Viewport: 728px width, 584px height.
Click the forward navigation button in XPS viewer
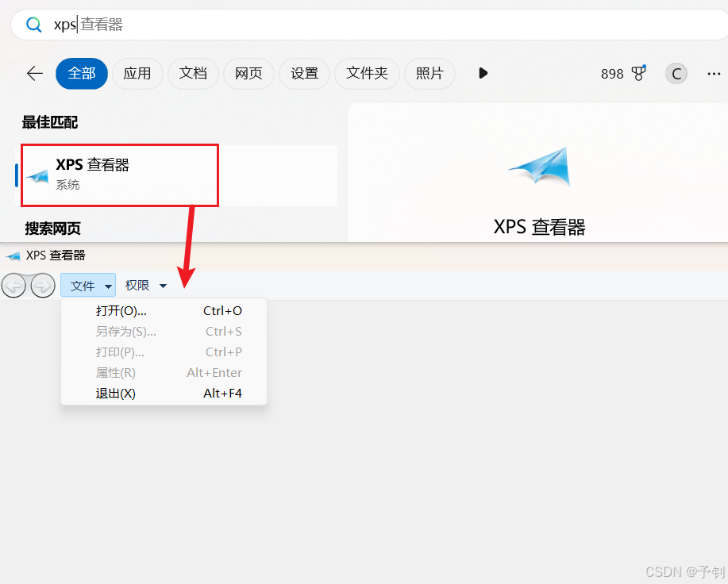tap(43, 286)
